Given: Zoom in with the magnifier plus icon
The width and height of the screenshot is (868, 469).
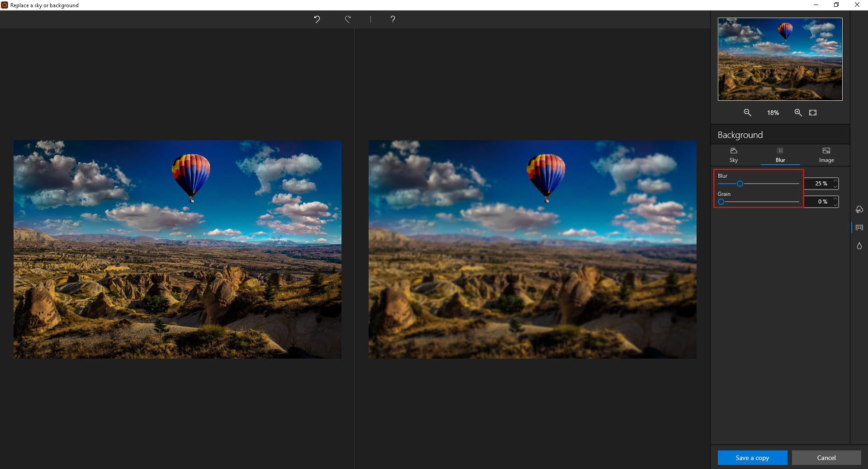Looking at the screenshot, I should pos(798,113).
